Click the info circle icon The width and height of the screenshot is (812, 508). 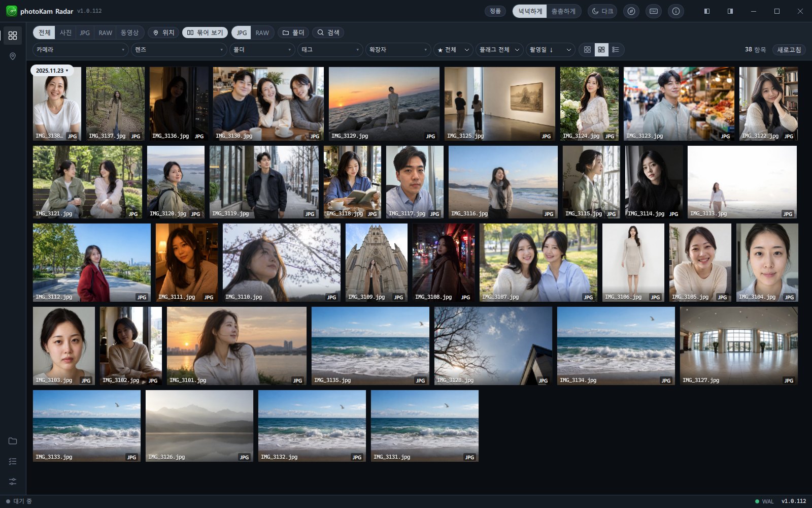[x=676, y=11]
